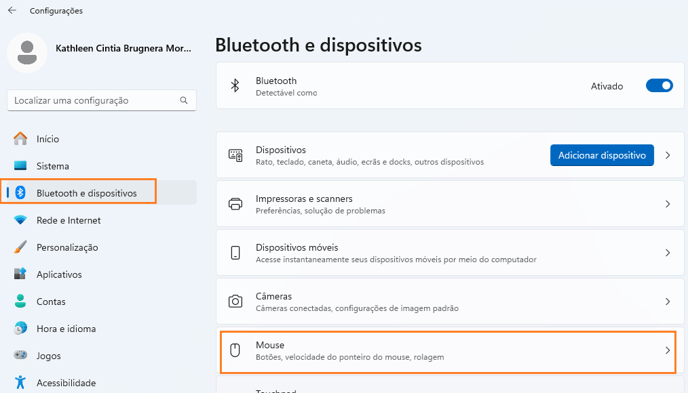The image size is (688, 393).
Task: Go back with the arrow icon
Action: [x=12, y=10]
